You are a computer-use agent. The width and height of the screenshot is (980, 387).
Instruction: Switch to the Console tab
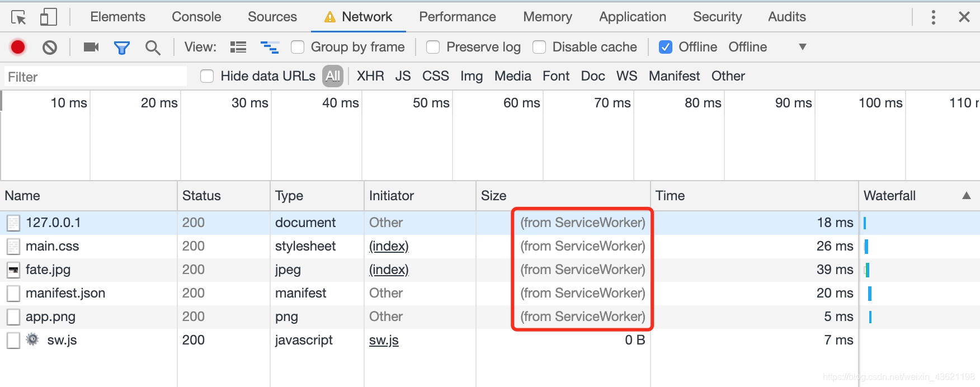tap(196, 17)
